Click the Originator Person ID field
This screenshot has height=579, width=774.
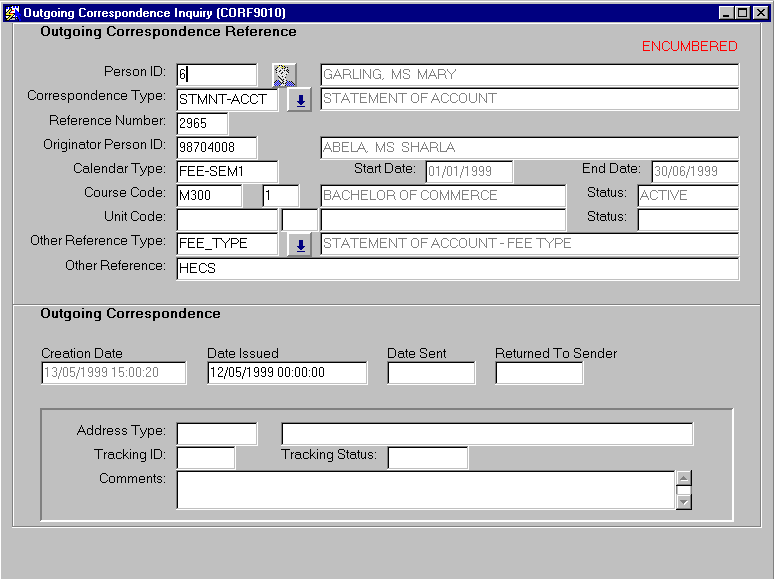(x=217, y=148)
